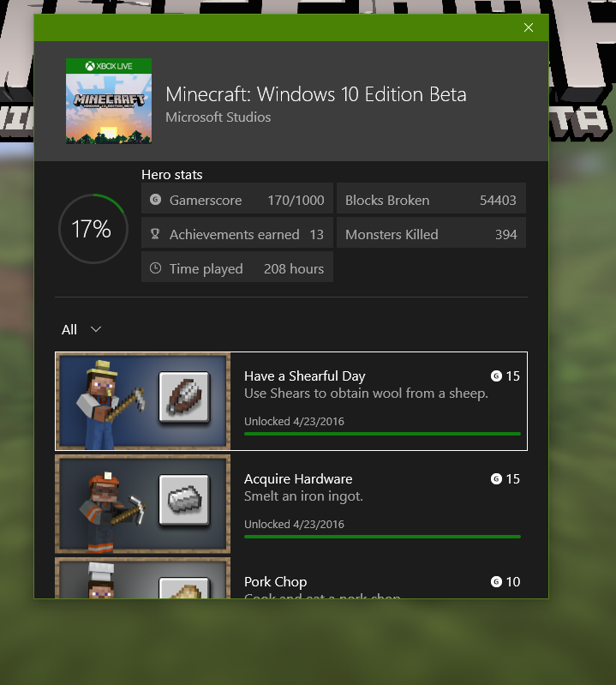Click Unlocked 4/23/2016 under Shearful Day

click(x=294, y=422)
